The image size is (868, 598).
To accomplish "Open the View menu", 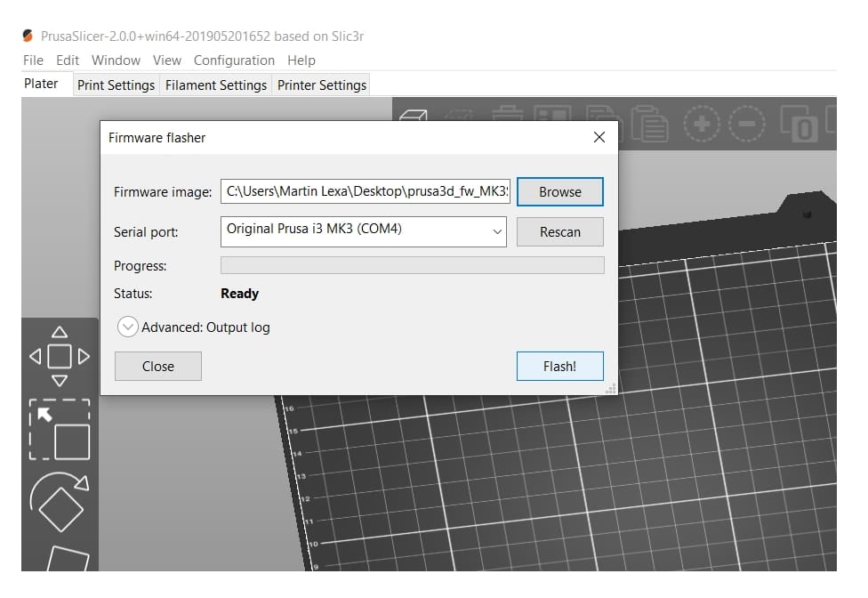I will point(167,61).
